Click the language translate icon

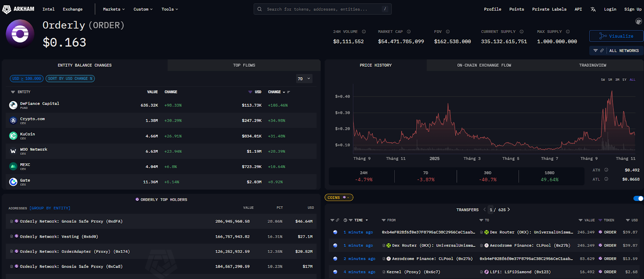pos(593,9)
